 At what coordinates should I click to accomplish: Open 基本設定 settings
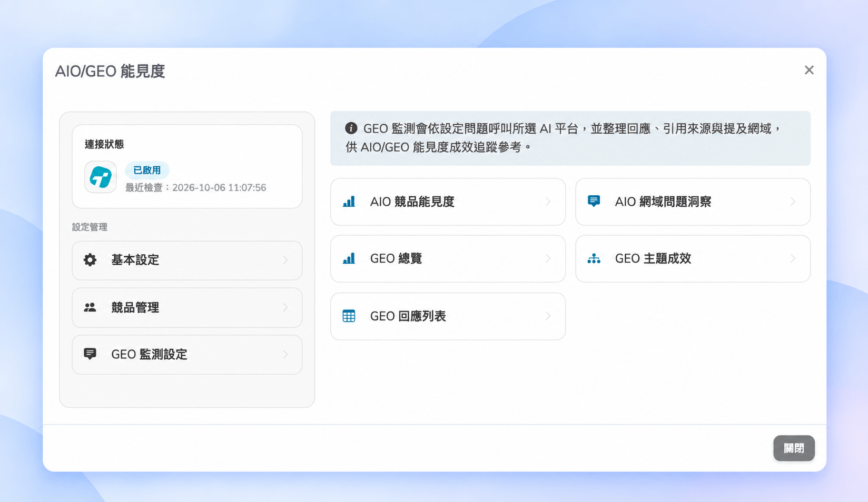click(x=187, y=260)
